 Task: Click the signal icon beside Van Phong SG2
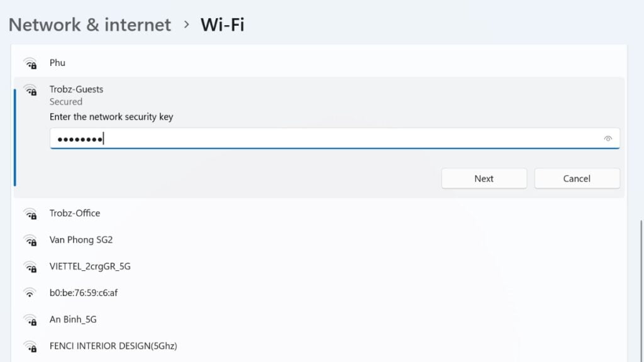pyautogui.click(x=30, y=239)
